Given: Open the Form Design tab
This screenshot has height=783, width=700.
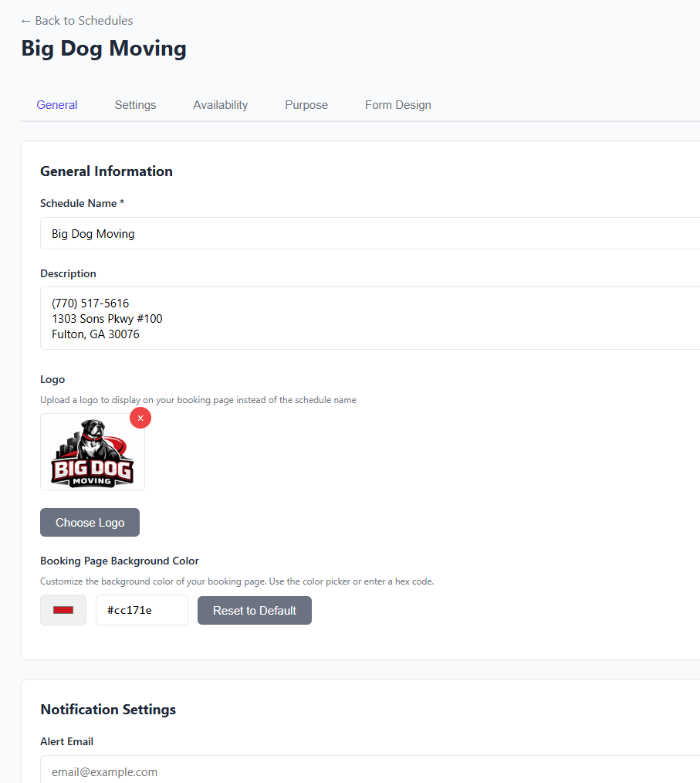Looking at the screenshot, I should 397,104.
